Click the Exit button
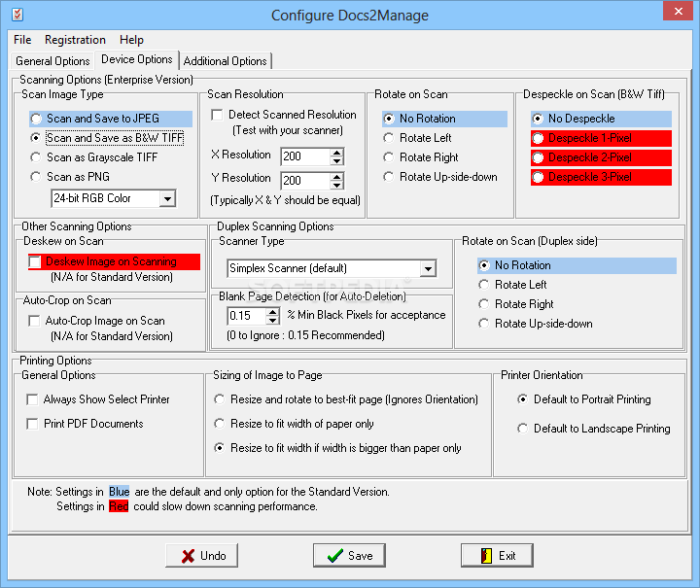This screenshot has height=588, width=700. (x=498, y=556)
